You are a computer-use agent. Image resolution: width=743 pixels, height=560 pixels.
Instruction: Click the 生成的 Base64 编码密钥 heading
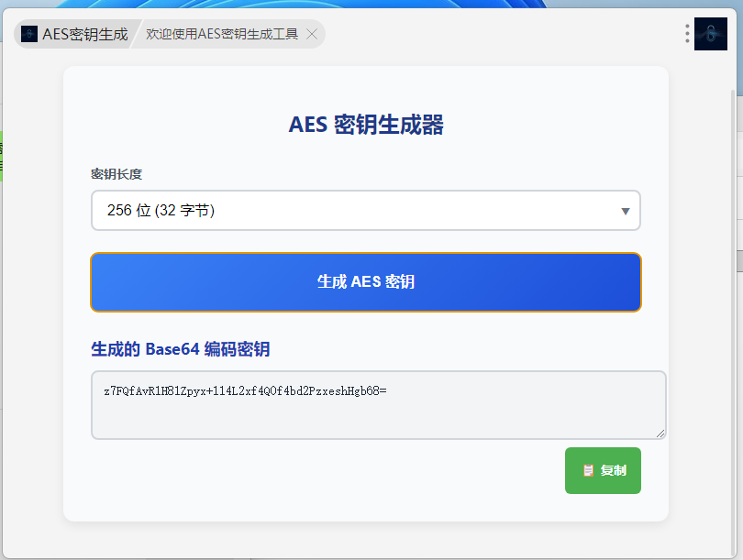pos(181,349)
